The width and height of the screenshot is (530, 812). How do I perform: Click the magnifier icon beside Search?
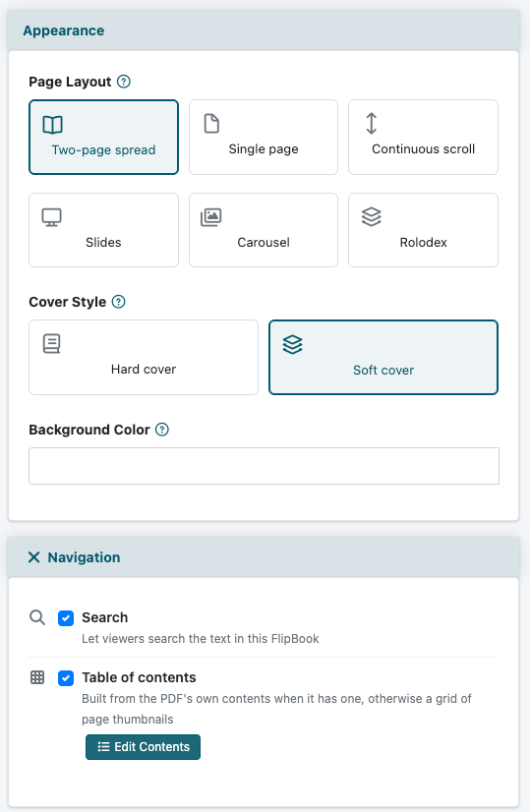36,617
